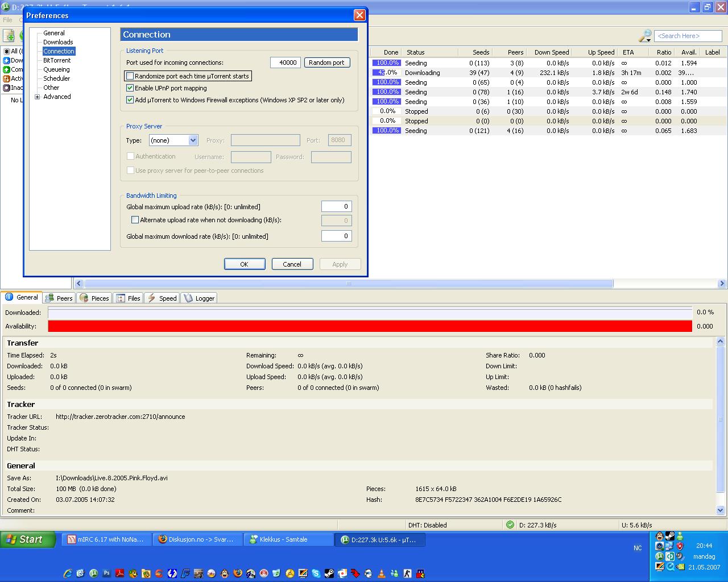Launch VLC from the quick launch bar

coord(381,573)
